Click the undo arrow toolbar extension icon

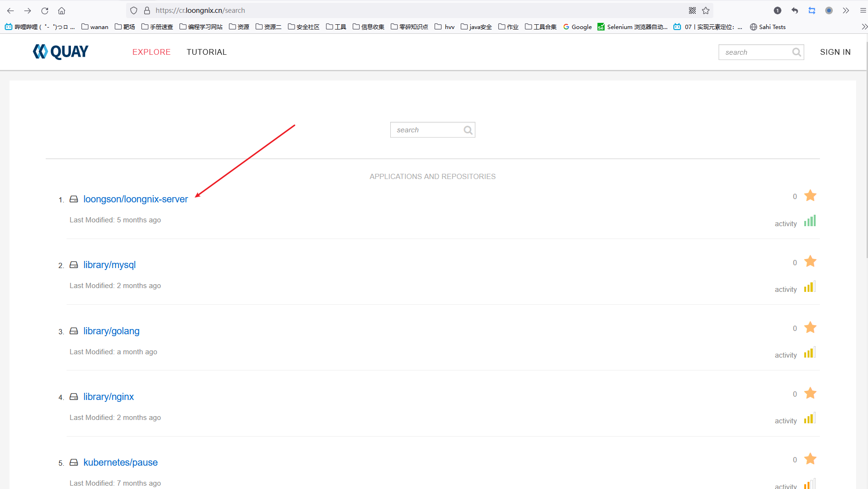[795, 10]
